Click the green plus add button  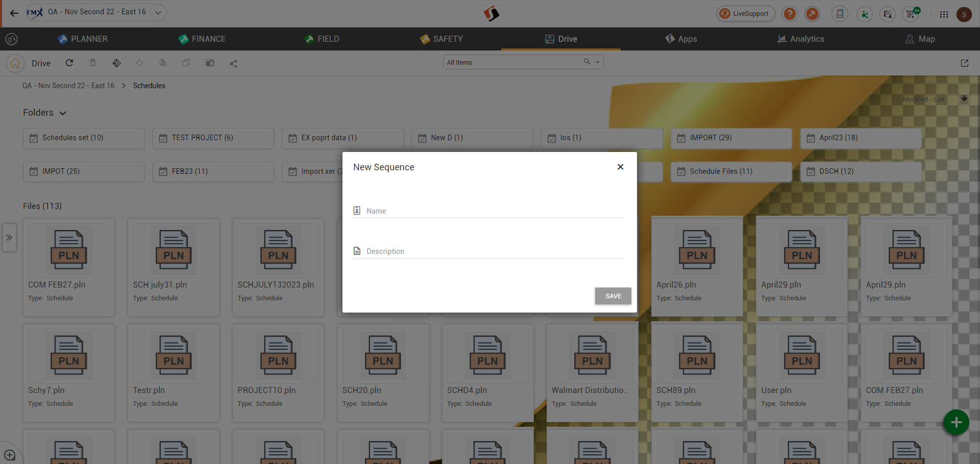click(x=956, y=422)
